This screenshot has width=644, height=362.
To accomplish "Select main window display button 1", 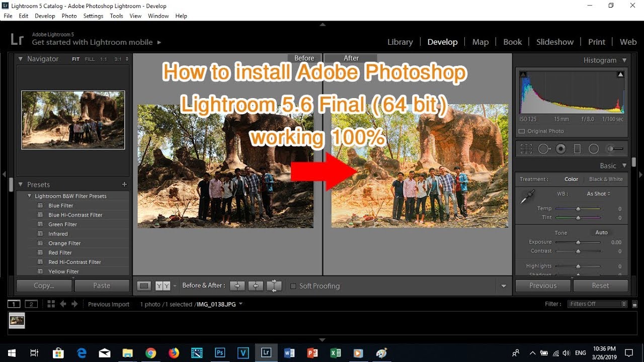I will 14,304.
